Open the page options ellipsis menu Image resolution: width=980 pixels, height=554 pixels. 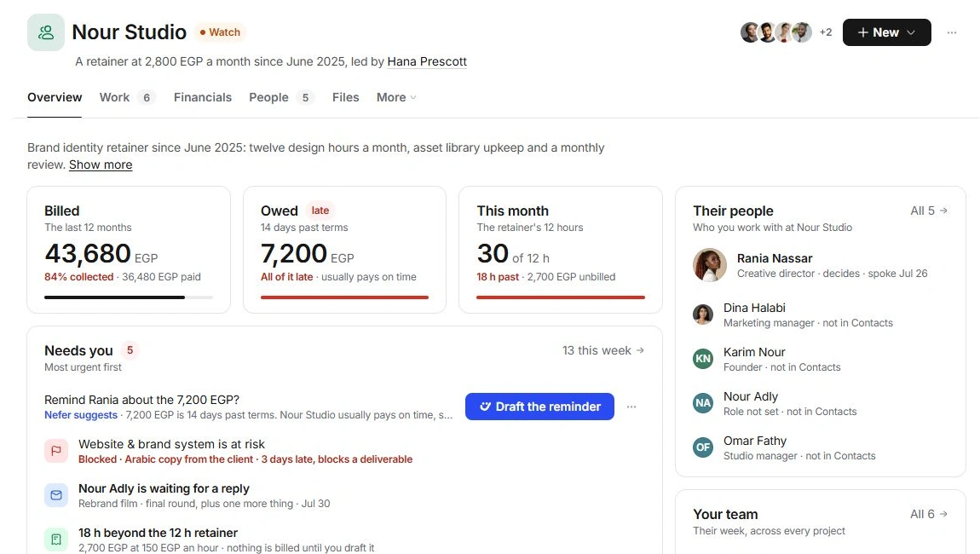(x=951, y=32)
